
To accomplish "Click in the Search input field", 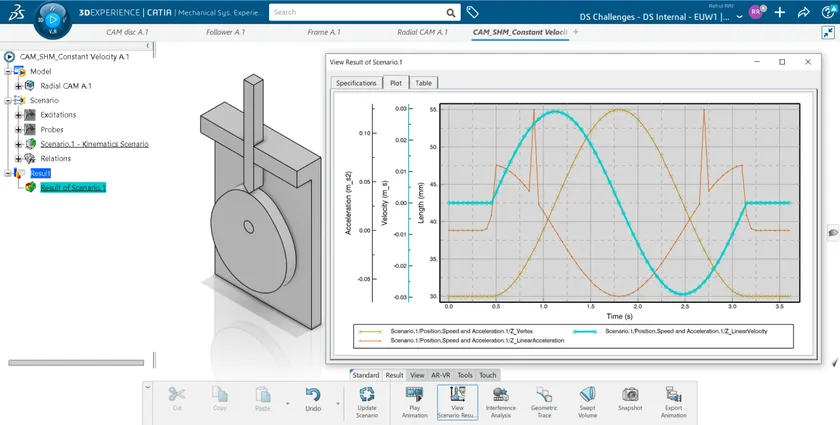I will [357, 12].
